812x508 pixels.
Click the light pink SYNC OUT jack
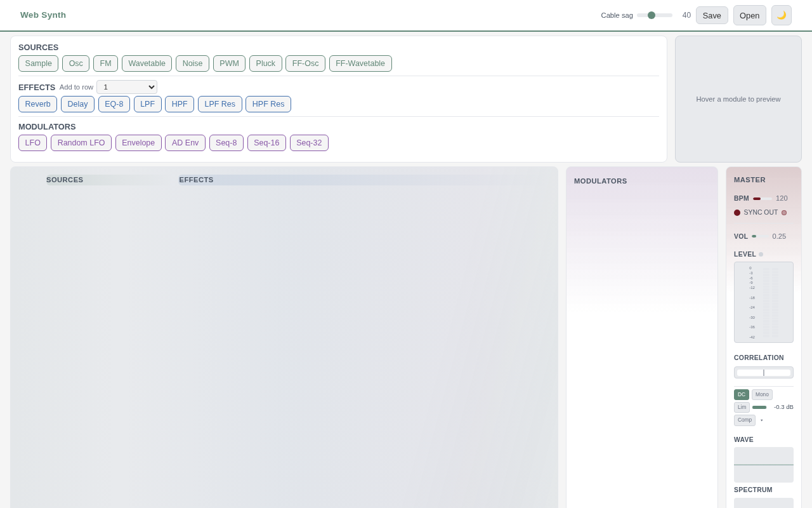tap(784, 213)
